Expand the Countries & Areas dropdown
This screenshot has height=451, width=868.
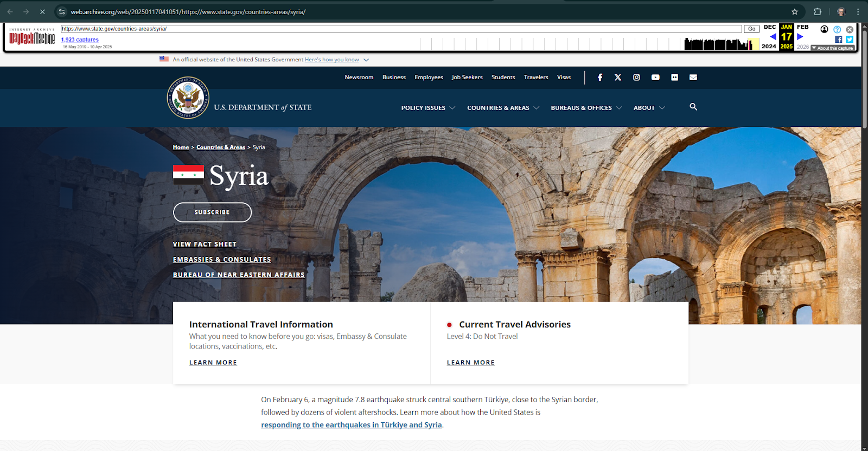point(503,108)
